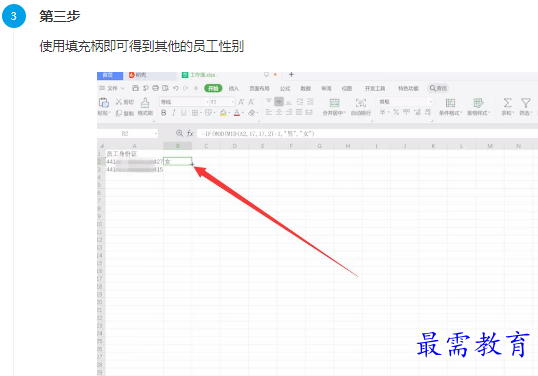This screenshot has width=538, height=376.
Task: Toggle Align left
Action: [269, 112]
